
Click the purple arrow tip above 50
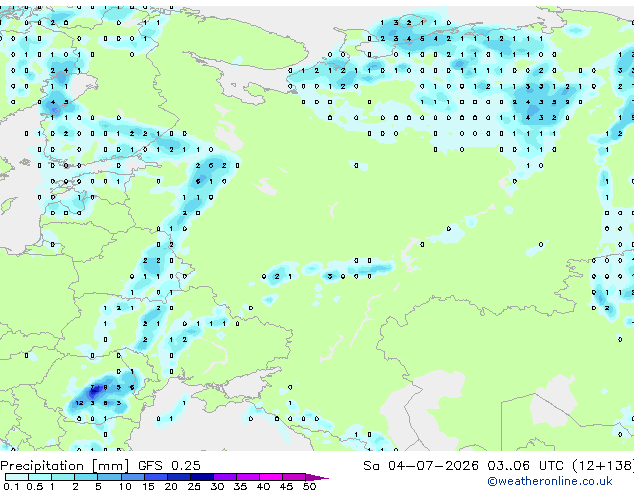(x=317, y=477)
